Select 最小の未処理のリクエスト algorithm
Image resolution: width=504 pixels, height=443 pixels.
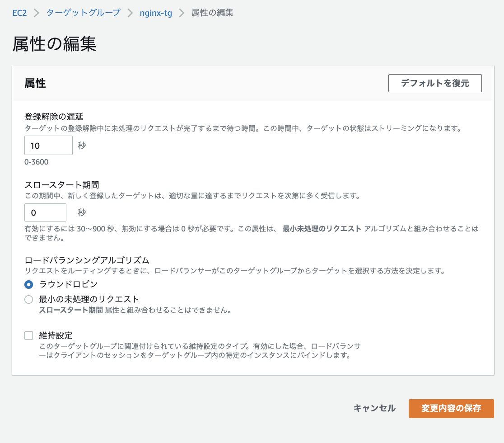(28, 299)
